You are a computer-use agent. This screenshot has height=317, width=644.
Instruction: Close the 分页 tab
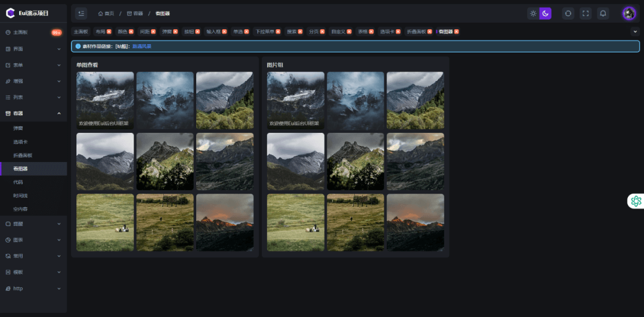pyautogui.click(x=323, y=32)
